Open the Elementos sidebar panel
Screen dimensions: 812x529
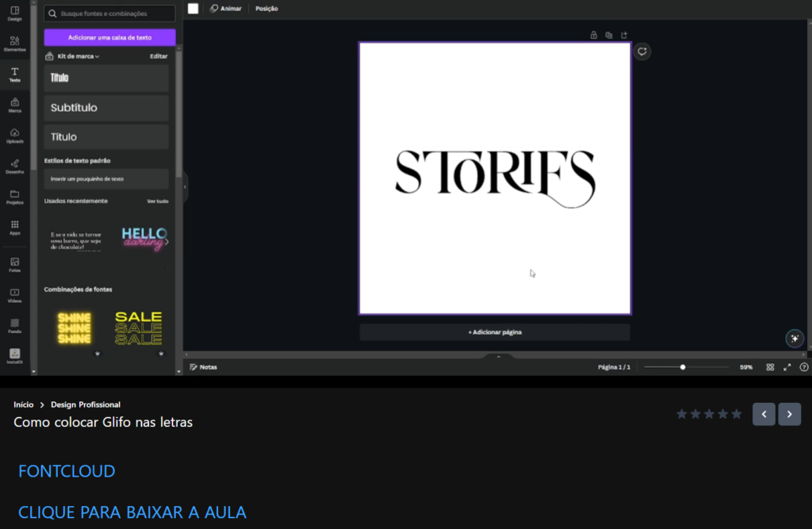point(14,43)
